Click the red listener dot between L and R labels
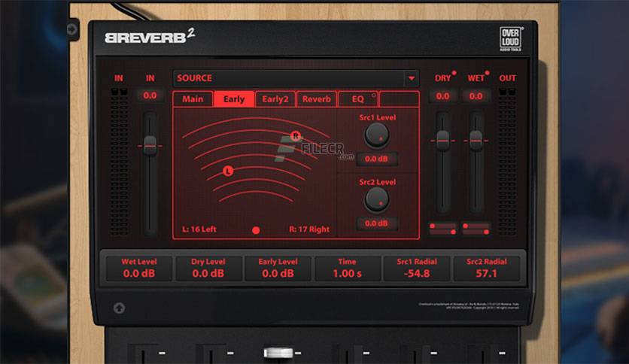 pos(256,230)
